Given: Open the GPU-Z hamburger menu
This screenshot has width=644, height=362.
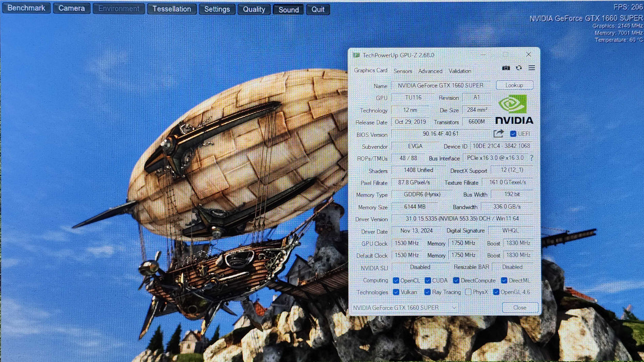Looking at the screenshot, I should [x=531, y=68].
